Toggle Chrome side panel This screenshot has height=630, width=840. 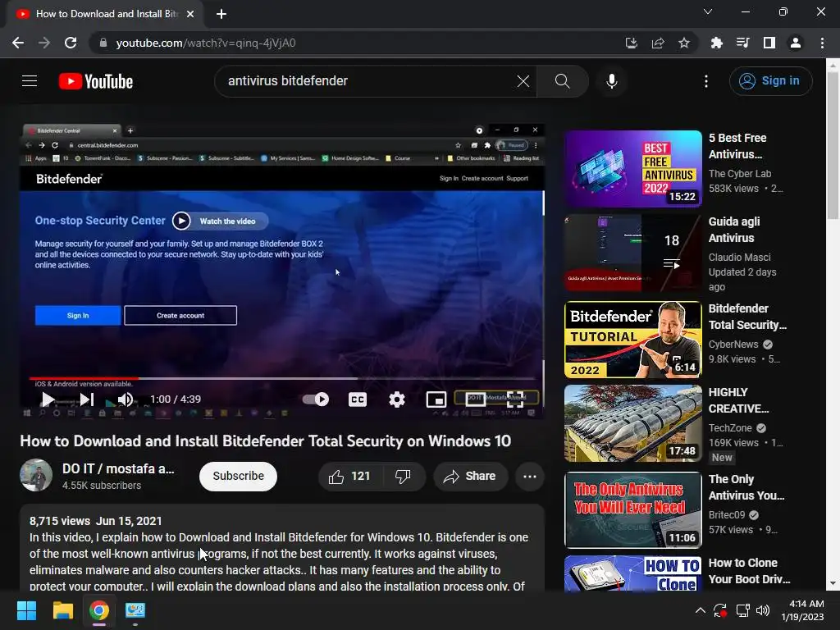pos(769,43)
